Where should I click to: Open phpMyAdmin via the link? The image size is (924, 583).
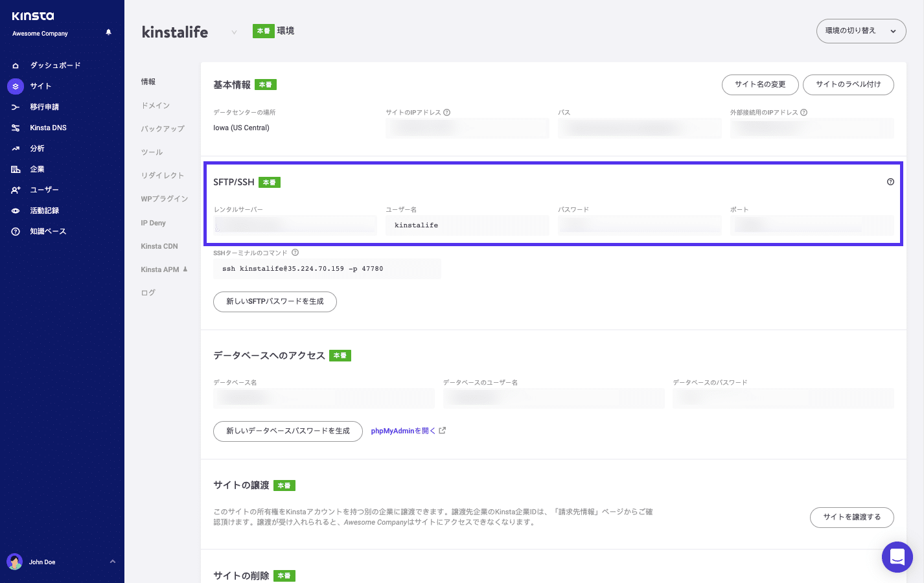coord(404,430)
